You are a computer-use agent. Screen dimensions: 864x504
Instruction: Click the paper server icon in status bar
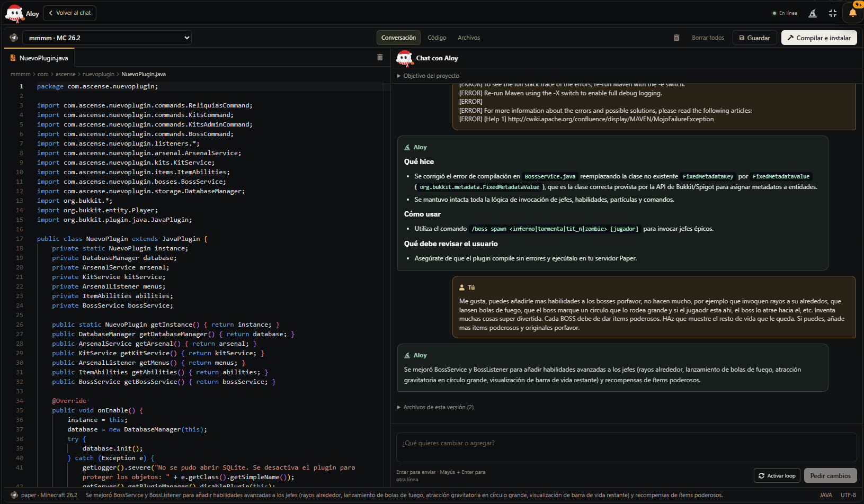(14, 495)
